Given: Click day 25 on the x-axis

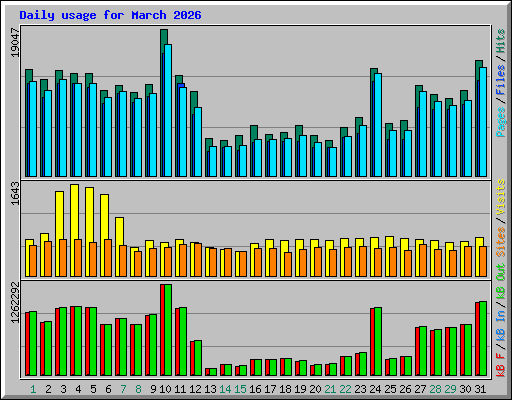Looking at the screenshot, I should 390,389.
